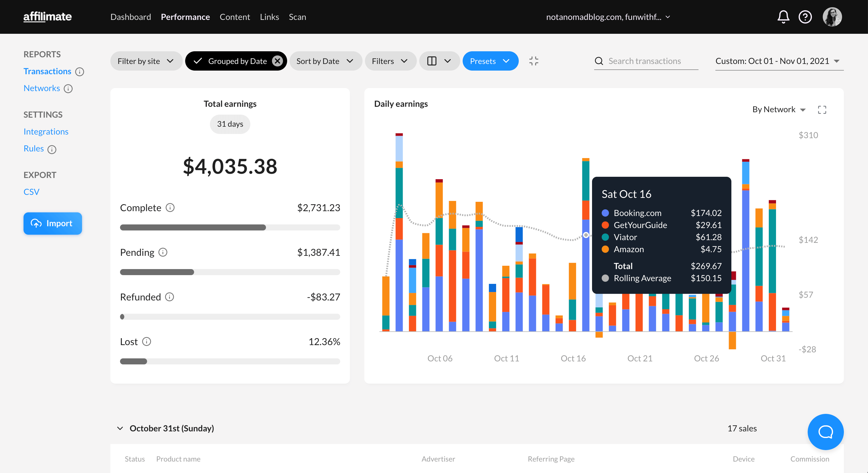Open the Sort by Date dropdown
The image size is (868, 473).
click(x=325, y=61)
